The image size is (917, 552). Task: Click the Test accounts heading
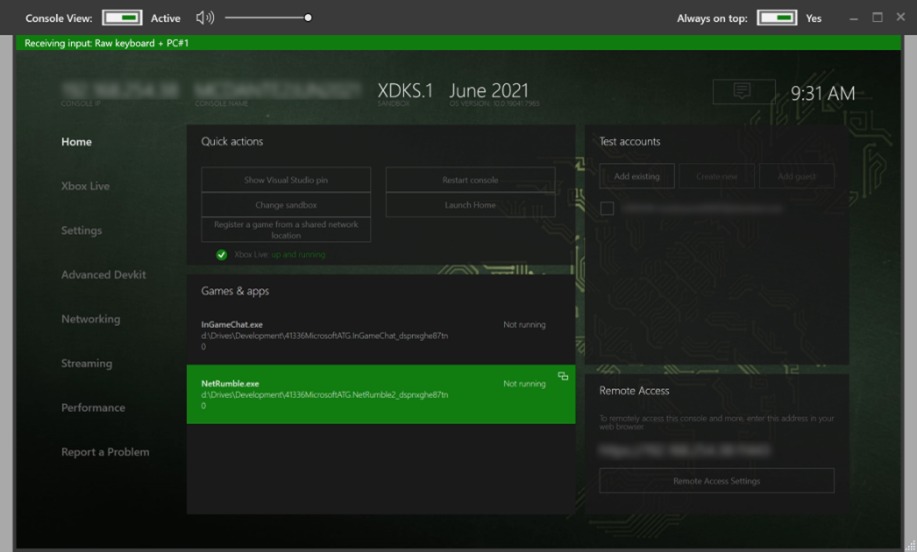click(x=630, y=142)
